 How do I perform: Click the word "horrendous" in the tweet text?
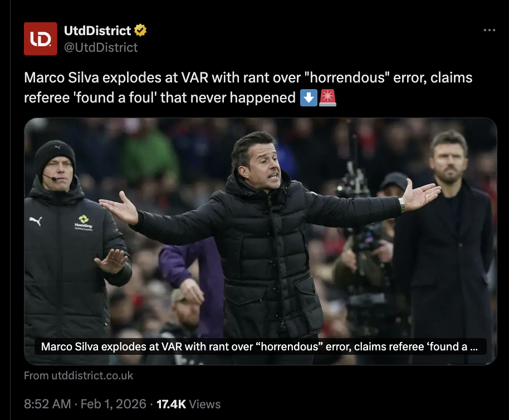pos(347,77)
